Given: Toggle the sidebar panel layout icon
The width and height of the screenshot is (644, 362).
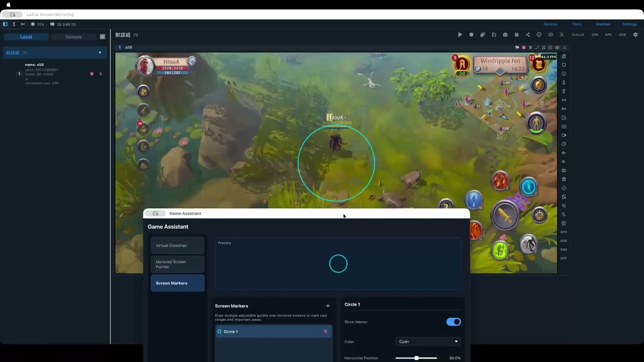Looking at the screenshot, I should tap(5, 24).
